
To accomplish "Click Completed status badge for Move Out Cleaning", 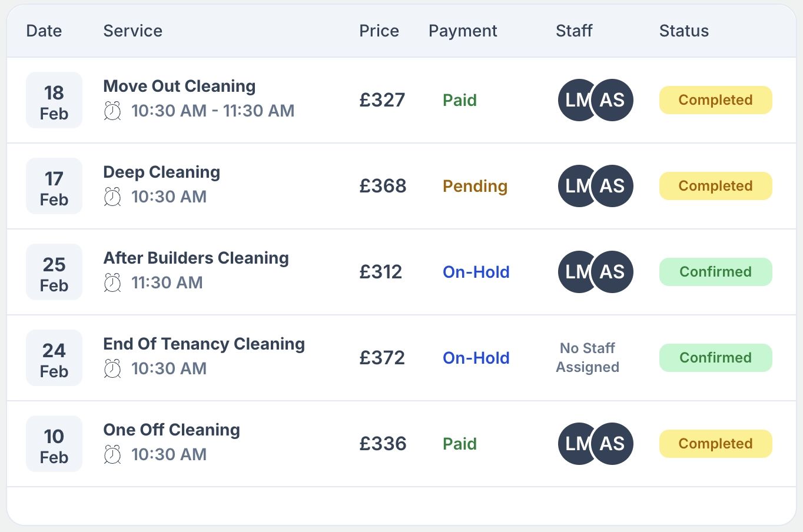I will (715, 100).
